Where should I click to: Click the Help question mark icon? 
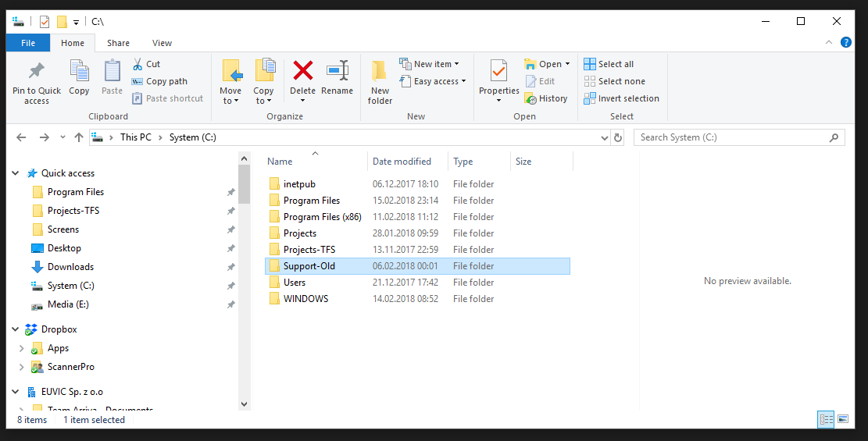tap(846, 43)
